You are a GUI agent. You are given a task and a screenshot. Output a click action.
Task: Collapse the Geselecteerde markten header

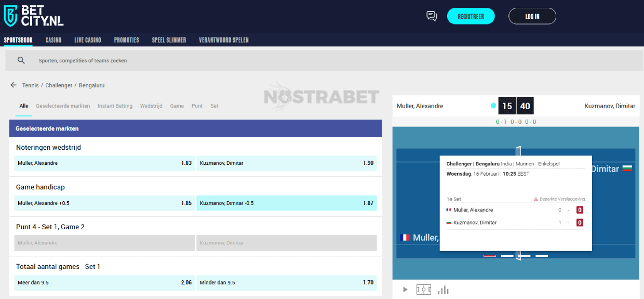(195, 128)
